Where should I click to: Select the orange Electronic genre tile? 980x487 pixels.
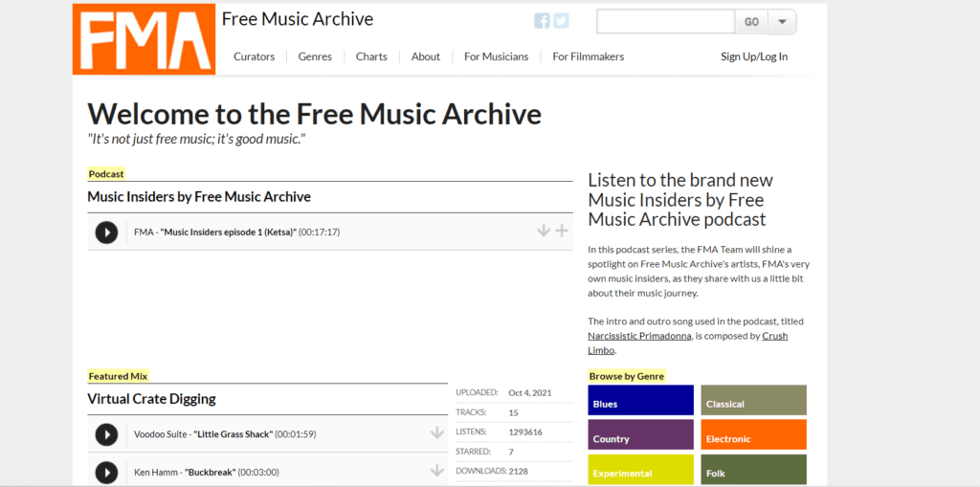(x=753, y=435)
